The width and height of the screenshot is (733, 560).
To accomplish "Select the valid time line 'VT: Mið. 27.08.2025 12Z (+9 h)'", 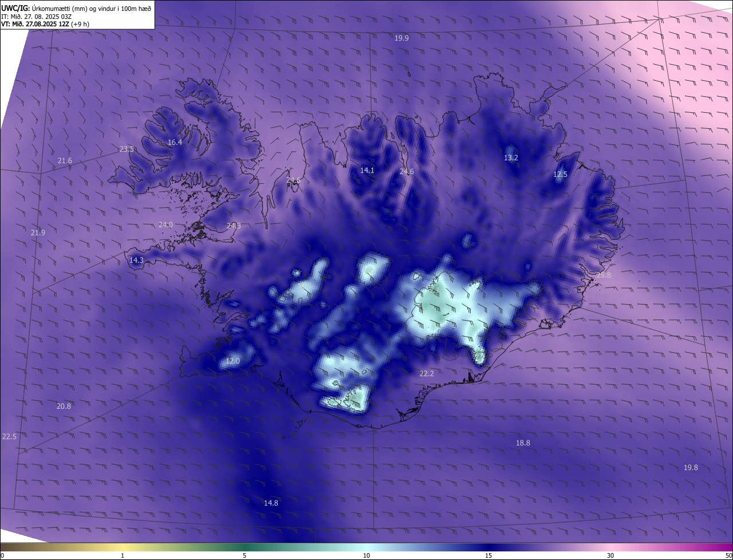I will [45, 24].
